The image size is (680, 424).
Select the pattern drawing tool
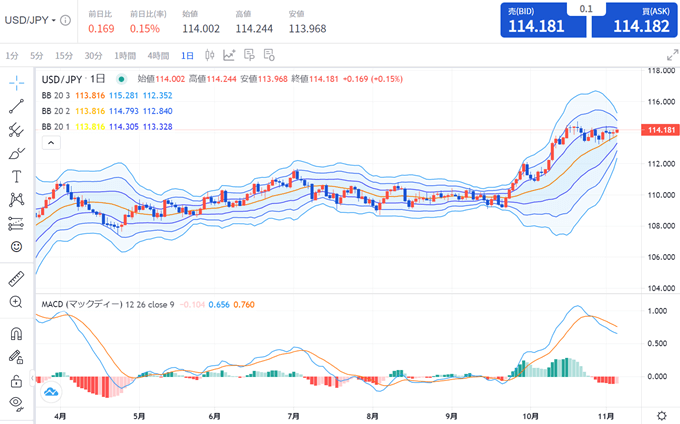click(x=16, y=200)
